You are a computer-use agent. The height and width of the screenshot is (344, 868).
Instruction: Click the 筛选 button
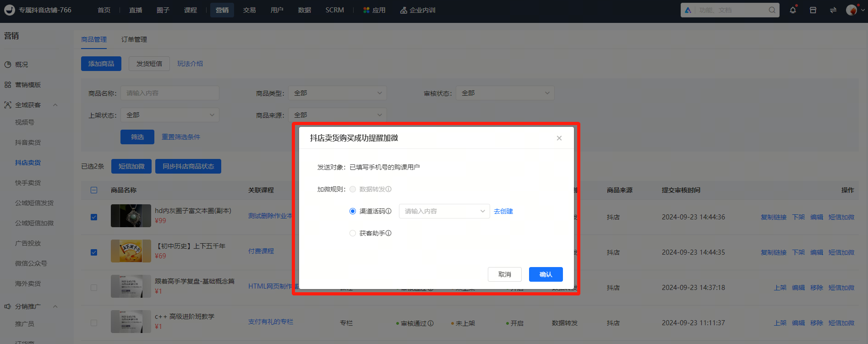click(x=137, y=137)
